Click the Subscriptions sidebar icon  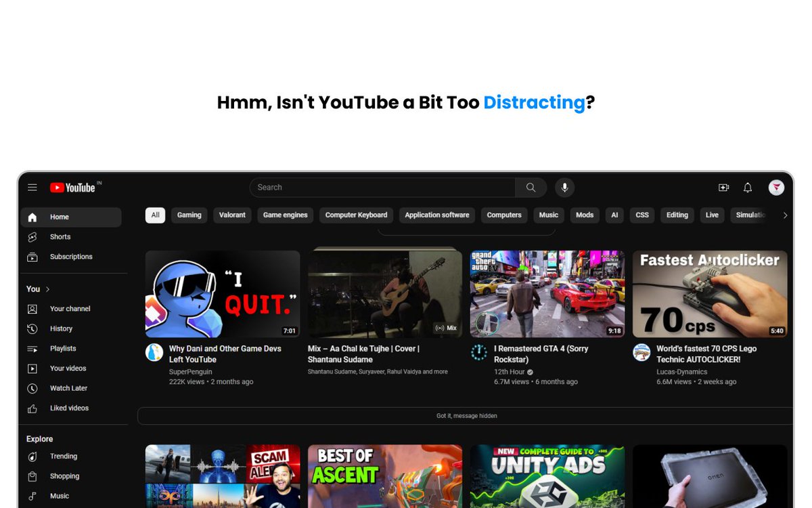pyautogui.click(x=32, y=257)
